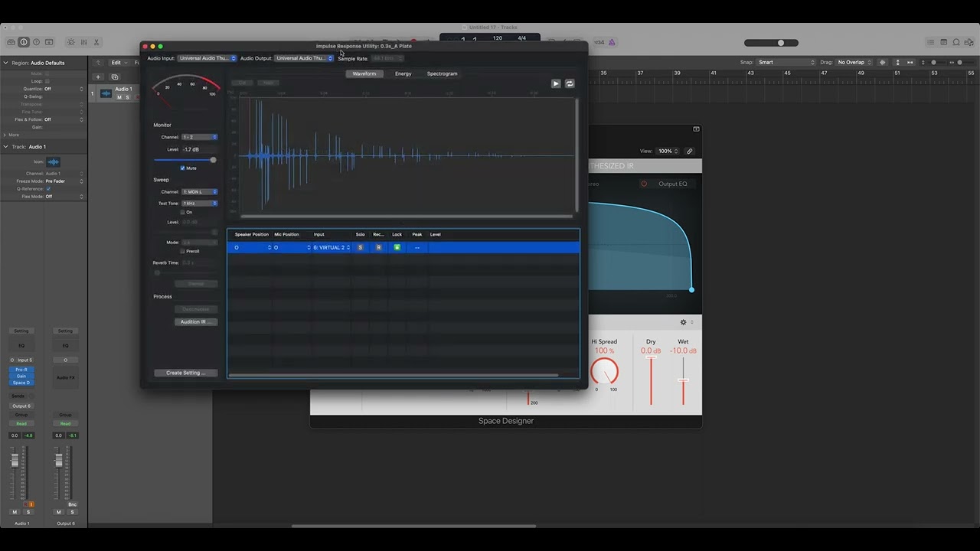Toggle the Inspector button in Logic toolbar

point(24,42)
